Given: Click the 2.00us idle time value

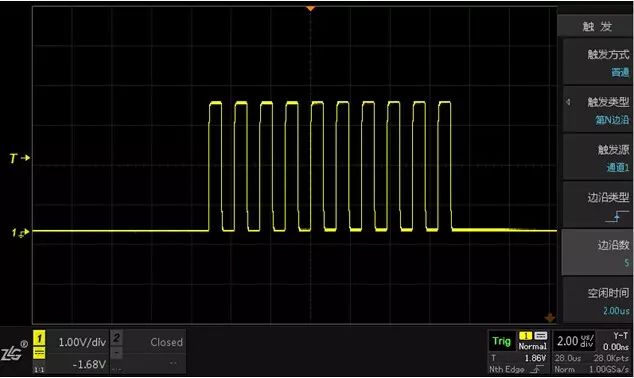Looking at the screenshot, I should [616, 310].
